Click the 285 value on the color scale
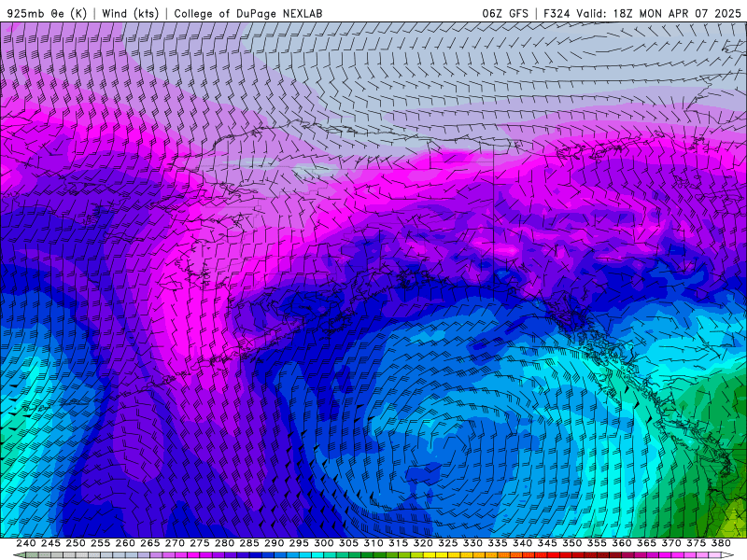This screenshot has width=747, height=560. tap(249, 543)
